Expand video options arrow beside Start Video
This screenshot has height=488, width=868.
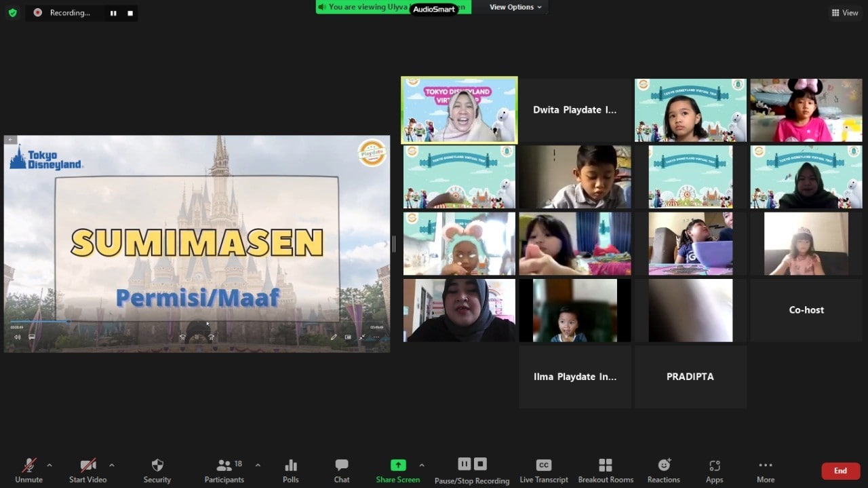(111, 466)
